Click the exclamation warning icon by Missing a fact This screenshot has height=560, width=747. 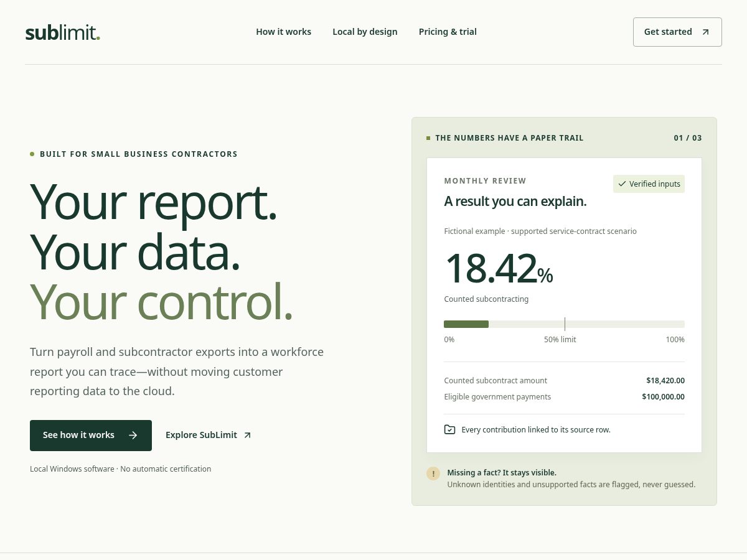(x=433, y=474)
